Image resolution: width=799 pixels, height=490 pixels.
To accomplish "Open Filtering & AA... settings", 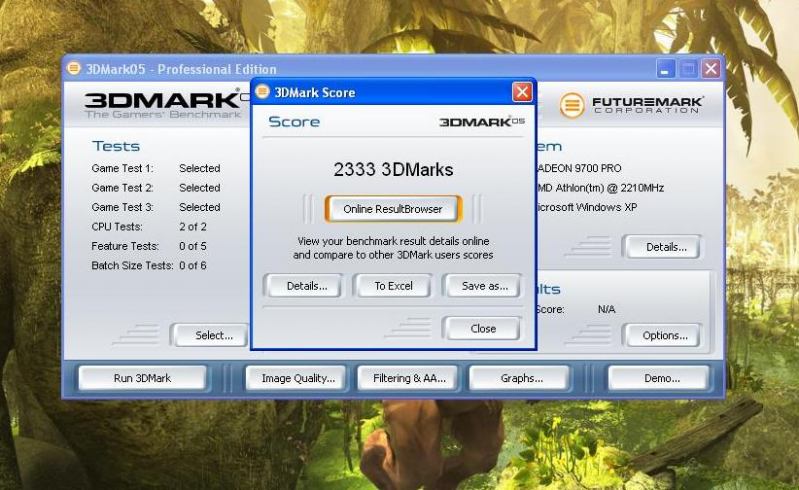I will pos(409,378).
